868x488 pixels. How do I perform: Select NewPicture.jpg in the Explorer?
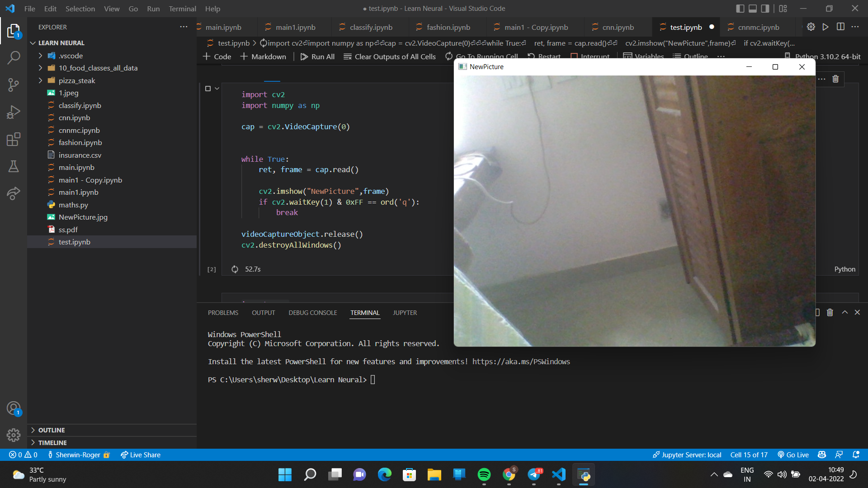point(83,217)
